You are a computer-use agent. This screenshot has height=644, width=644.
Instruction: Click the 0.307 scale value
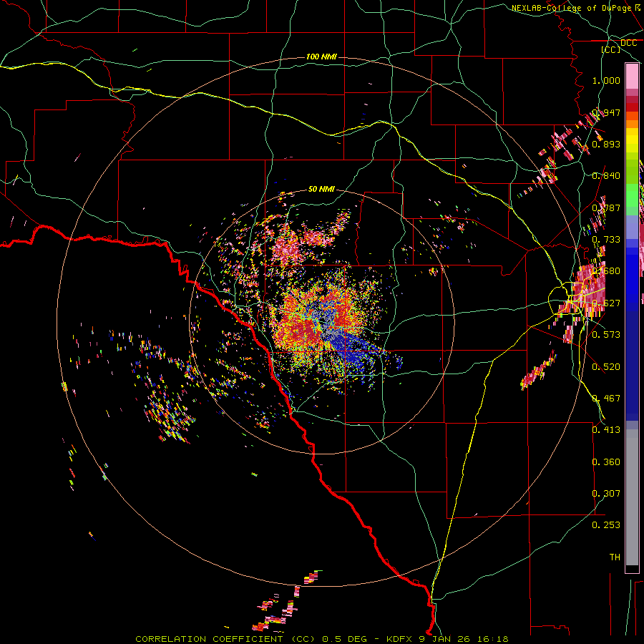coord(606,493)
